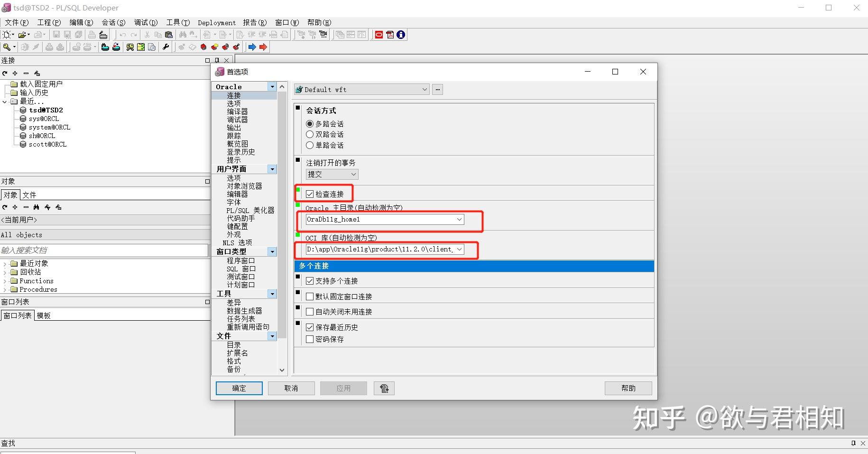Enable the 默认固定窗口连接 checkbox

(310, 296)
